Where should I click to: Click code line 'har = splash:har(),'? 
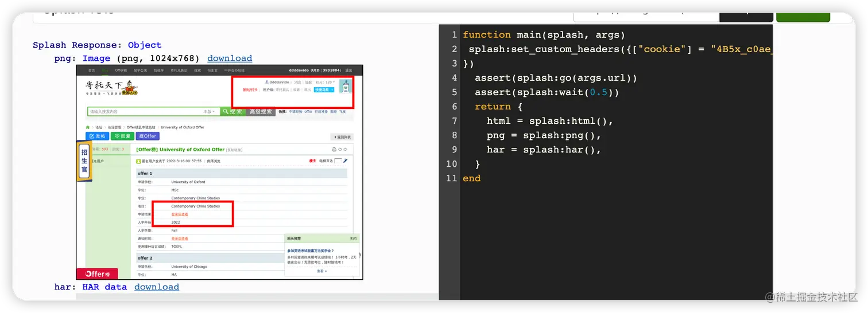(544, 150)
